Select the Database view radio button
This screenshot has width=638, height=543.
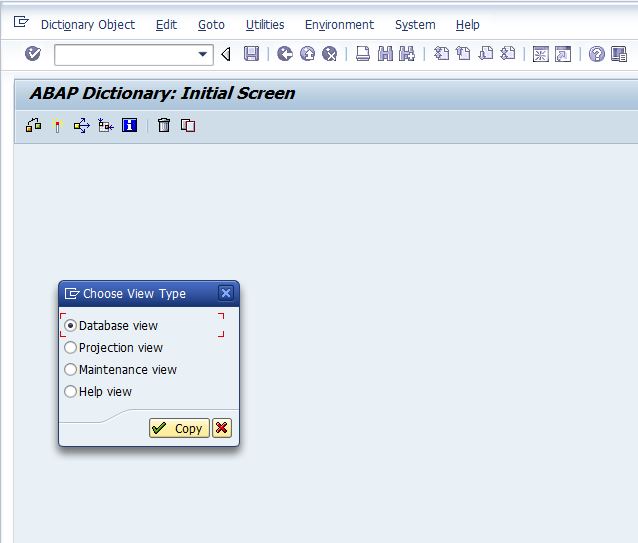click(70, 325)
